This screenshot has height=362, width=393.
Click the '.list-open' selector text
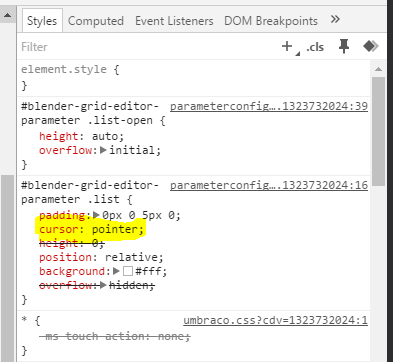tap(120, 120)
